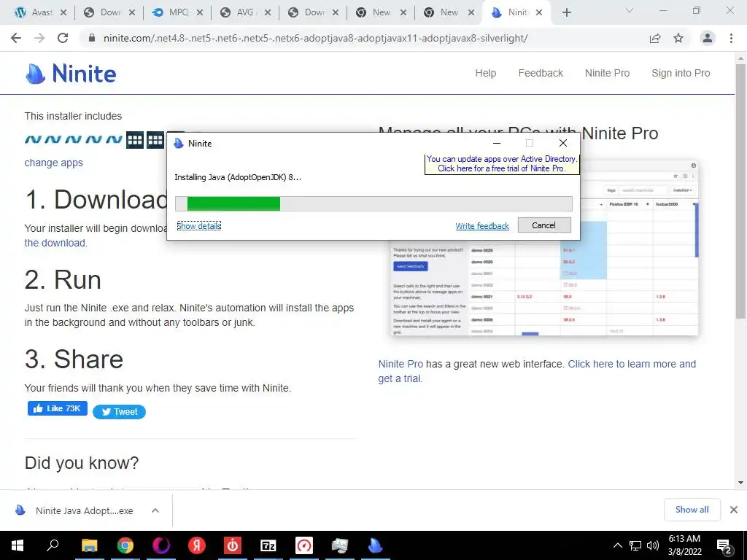Show hidden system tray icons

(617, 545)
